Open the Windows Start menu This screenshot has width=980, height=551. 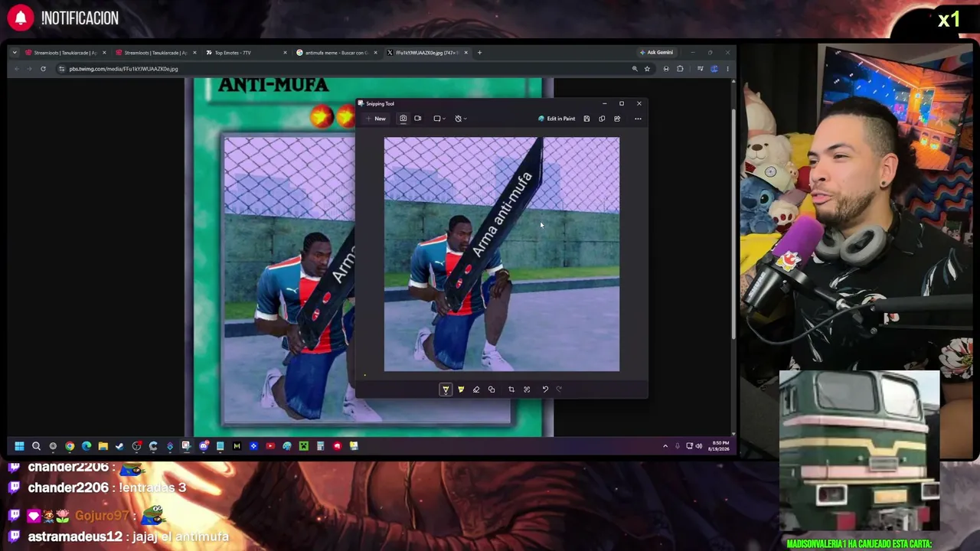click(x=19, y=446)
